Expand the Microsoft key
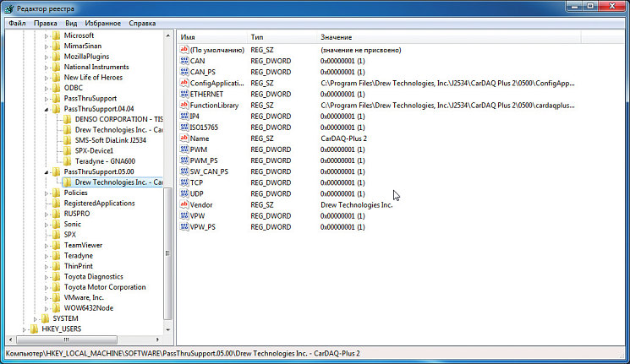The height and width of the screenshot is (364, 630). click(x=47, y=35)
